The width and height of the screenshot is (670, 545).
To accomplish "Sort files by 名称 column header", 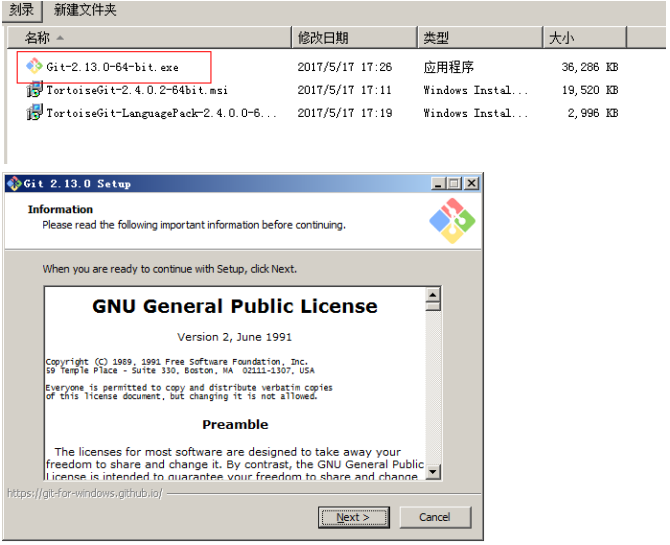I will pyautogui.click(x=149, y=38).
